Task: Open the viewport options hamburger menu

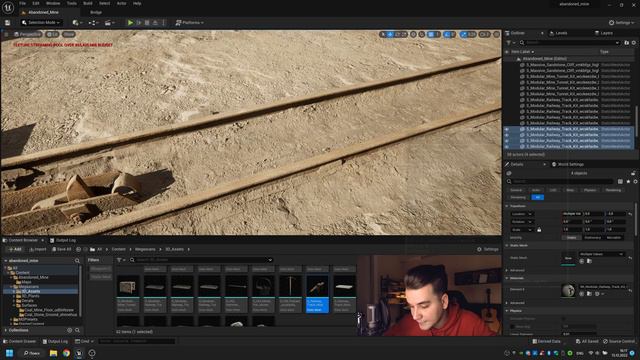Action: (6, 34)
